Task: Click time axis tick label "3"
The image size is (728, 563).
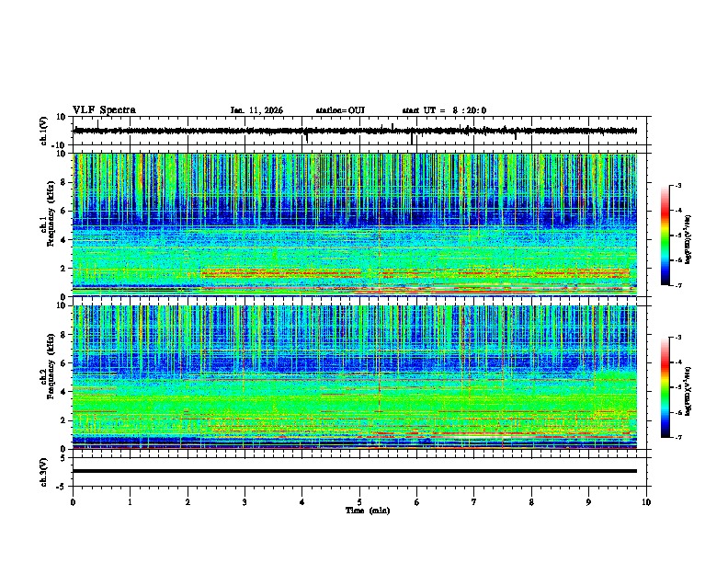Action: click(245, 502)
